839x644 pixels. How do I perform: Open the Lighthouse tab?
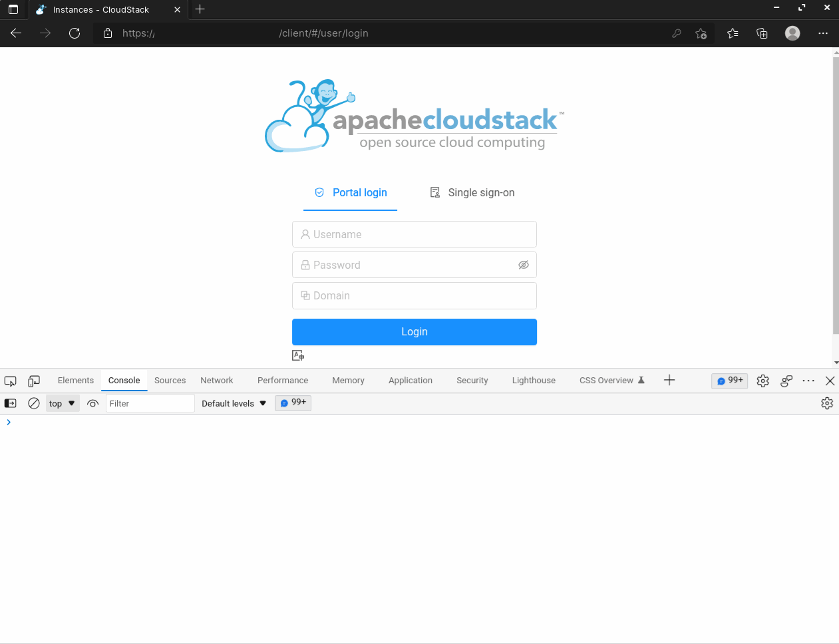[x=534, y=381]
